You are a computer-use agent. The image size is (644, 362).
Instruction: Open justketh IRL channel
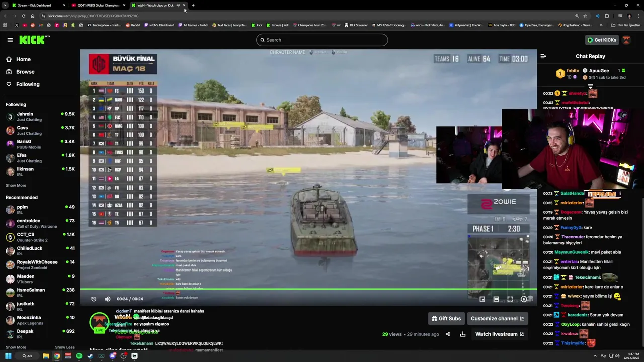tap(40, 306)
